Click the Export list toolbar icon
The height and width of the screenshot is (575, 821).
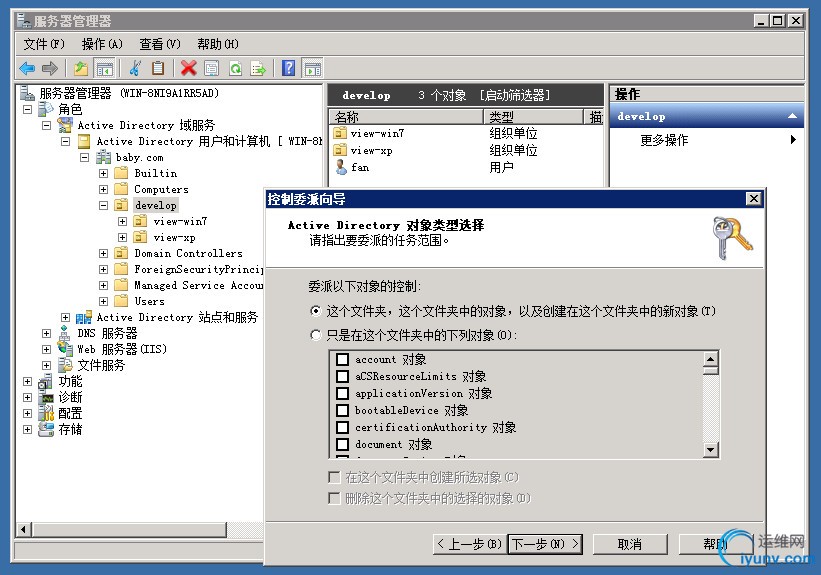258,68
